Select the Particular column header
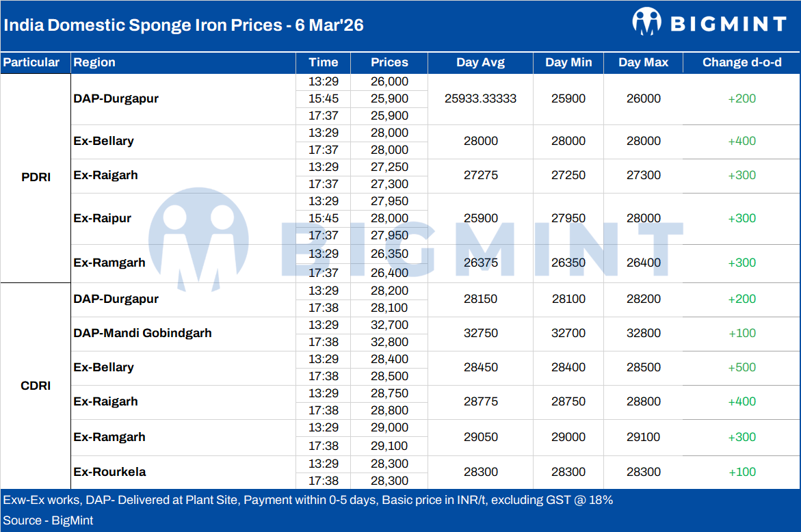This screenshot has height=532, width=801. [31, 62]
